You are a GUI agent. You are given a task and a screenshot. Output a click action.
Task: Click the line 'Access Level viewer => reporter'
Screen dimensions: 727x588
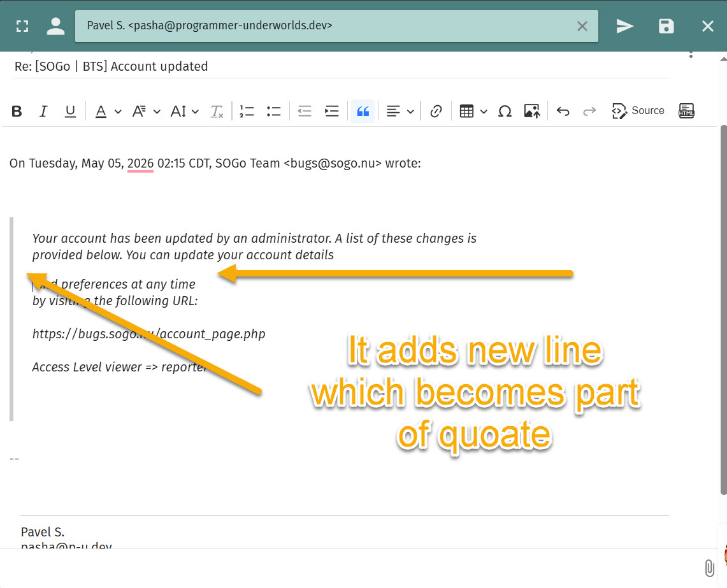click(x=120, y=367)
